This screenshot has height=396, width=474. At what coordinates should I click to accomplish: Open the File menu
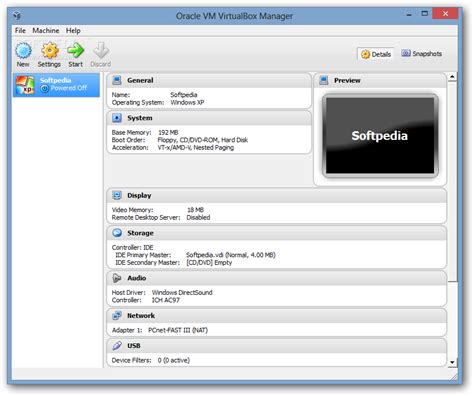(x=20, y=31)
